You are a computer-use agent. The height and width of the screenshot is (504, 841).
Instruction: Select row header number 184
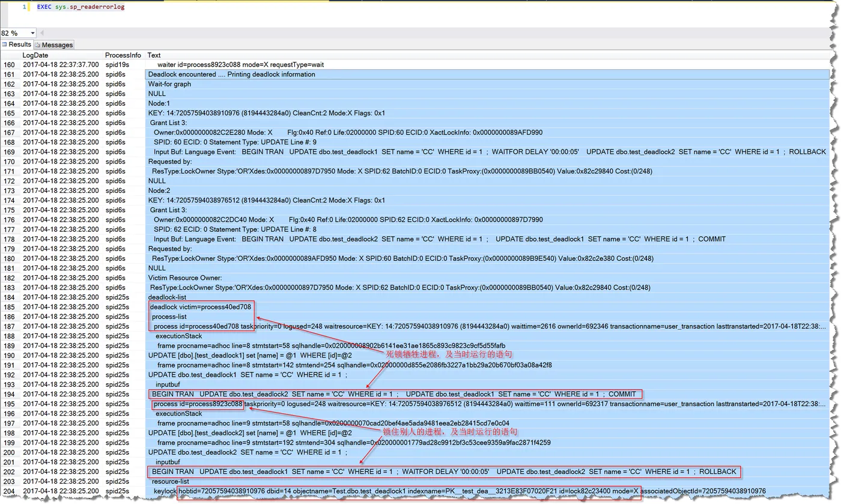click(10, 297)
